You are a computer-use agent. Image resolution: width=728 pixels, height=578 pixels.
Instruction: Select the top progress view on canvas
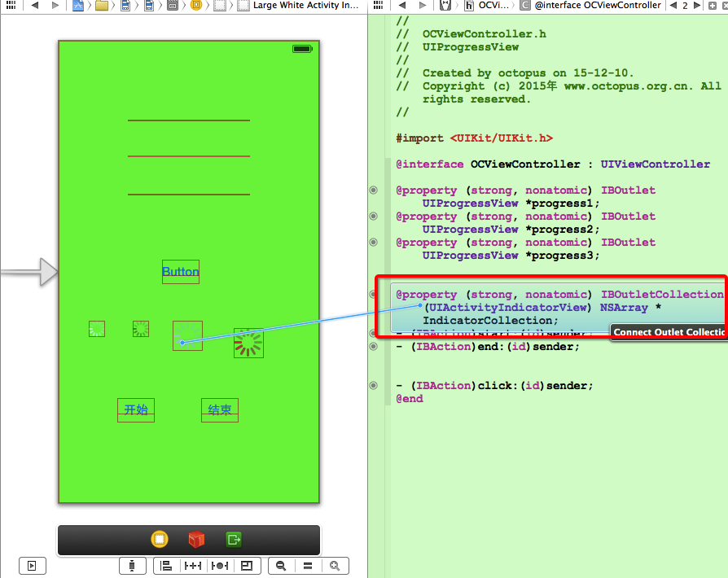pyautogui.click(x=189, y=120)
